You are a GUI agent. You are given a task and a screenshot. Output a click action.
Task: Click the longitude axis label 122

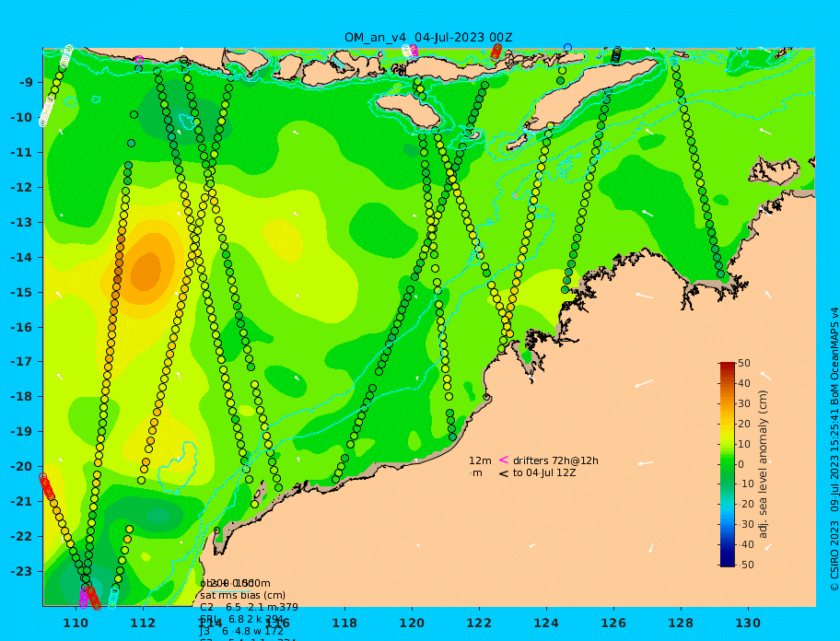(x=479, y=623)
